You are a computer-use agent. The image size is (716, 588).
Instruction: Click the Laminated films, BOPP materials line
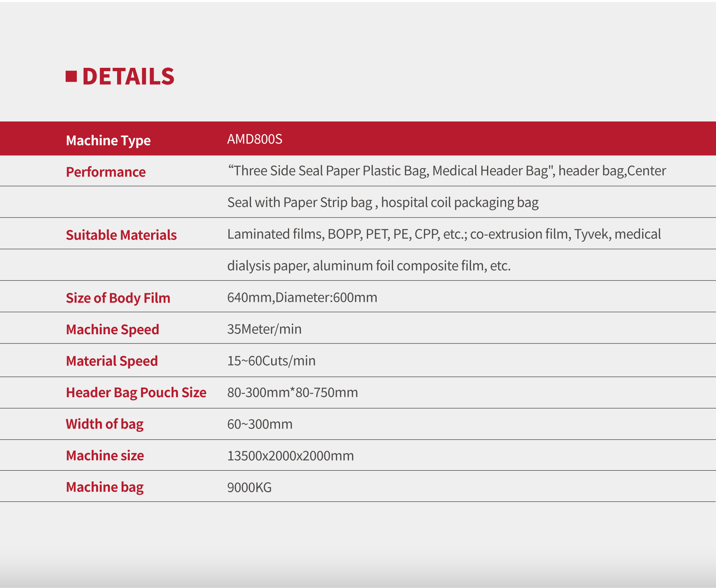click(x=444, y=234)
